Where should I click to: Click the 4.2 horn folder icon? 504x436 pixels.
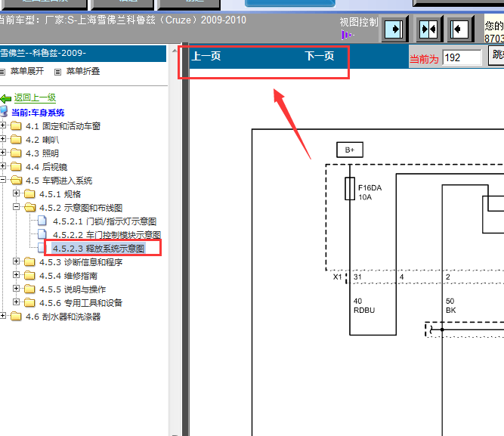(16, 139)
